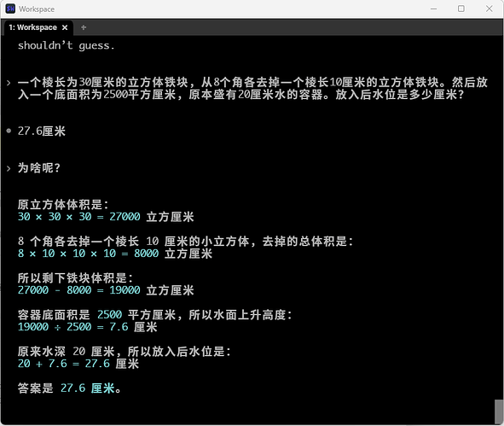The image size is (504, 426).
Task: Close the "1: Workspace" tab
Action: (x=65, y=27)
